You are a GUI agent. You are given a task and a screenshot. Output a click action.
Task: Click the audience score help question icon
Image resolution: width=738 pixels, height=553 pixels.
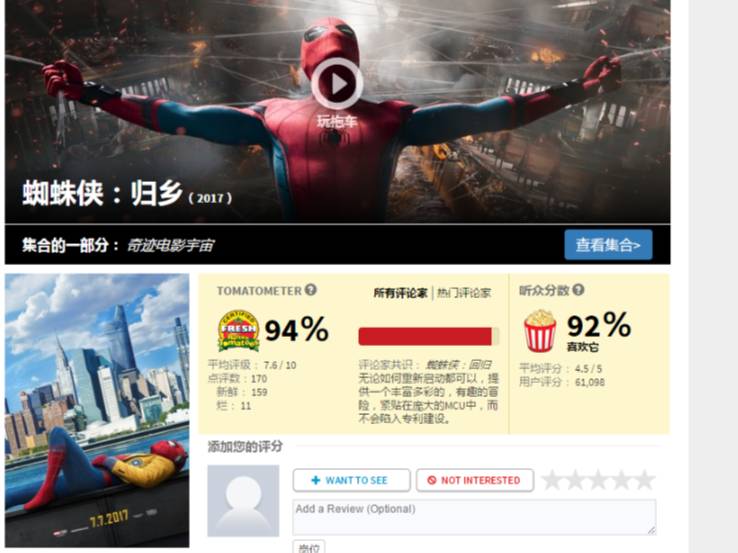point(578,290)
